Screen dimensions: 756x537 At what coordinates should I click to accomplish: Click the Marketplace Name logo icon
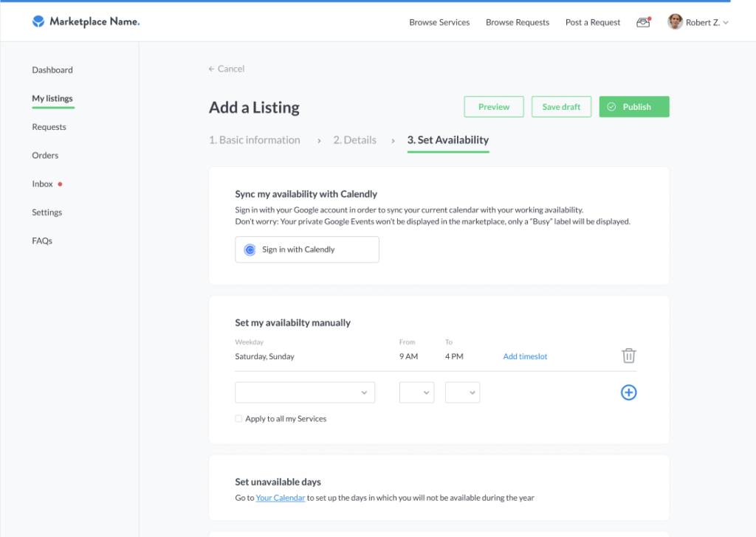38,21
